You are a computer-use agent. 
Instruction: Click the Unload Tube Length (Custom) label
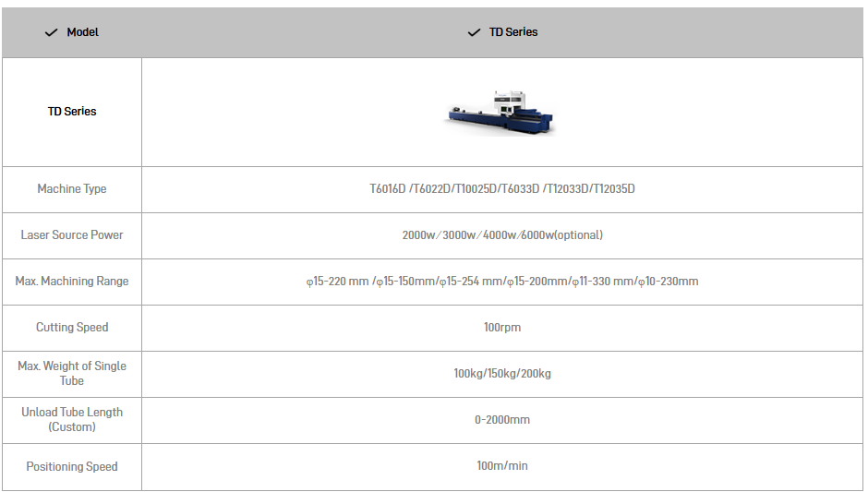pos(72,419)
